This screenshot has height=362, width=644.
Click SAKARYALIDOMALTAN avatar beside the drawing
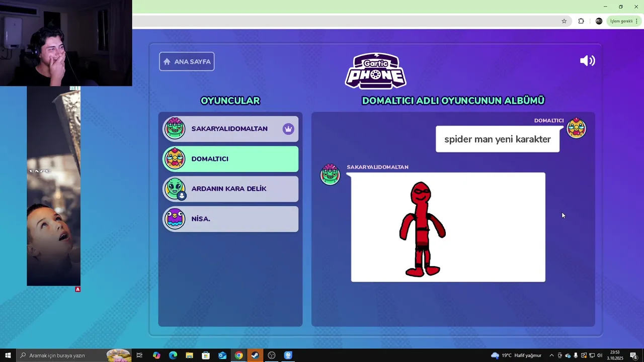coord(330,174)
